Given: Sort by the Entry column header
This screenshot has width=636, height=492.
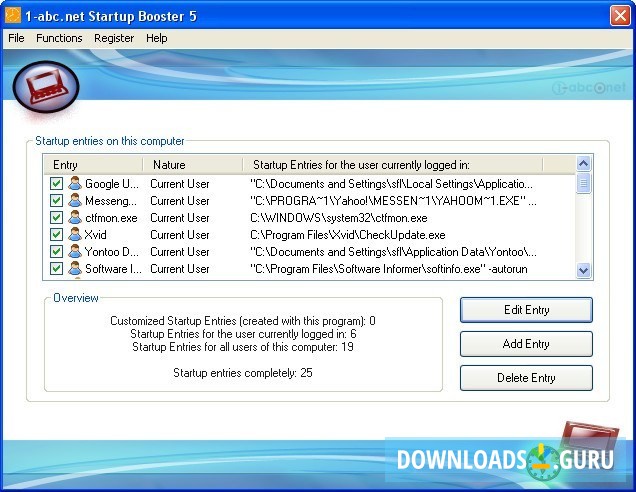Looking at the screenshot, I should 93,165.
